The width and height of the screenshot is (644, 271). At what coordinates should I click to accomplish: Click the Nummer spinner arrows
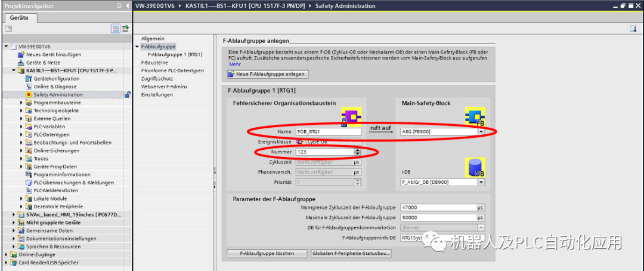[x=357, y=152]
